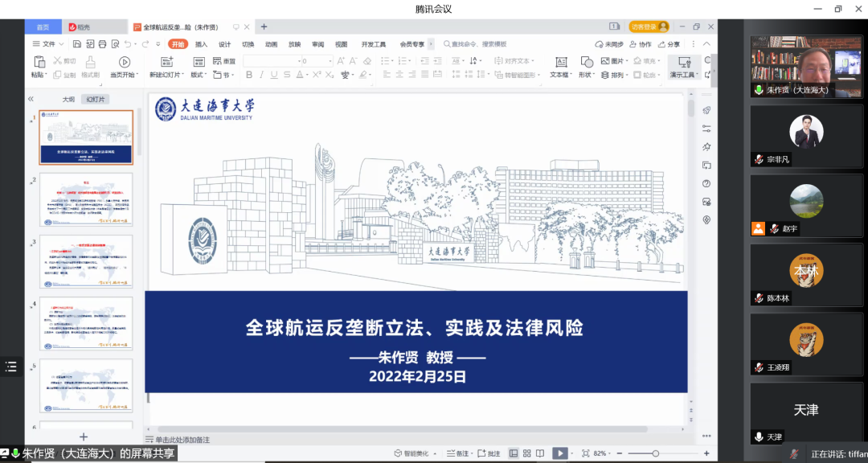
Task: Toggle Bold text formatting
Action: pos(249,75)
